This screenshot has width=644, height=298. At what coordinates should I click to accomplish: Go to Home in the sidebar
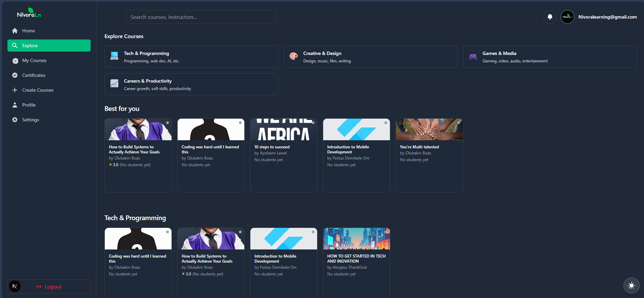pos(28,31)
